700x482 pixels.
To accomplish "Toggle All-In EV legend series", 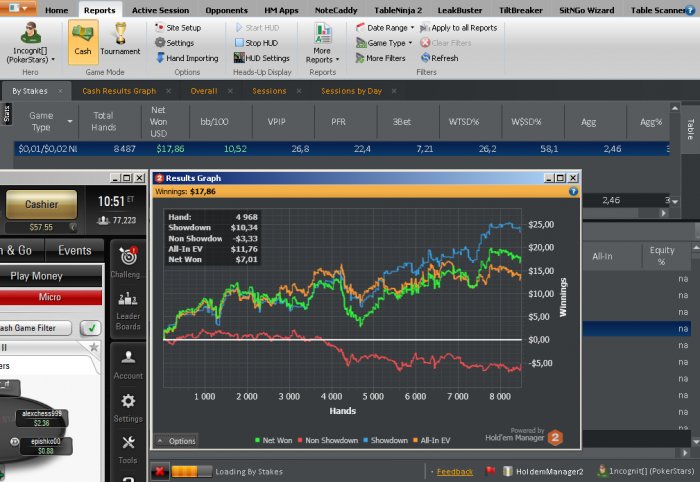I will 431,440.
